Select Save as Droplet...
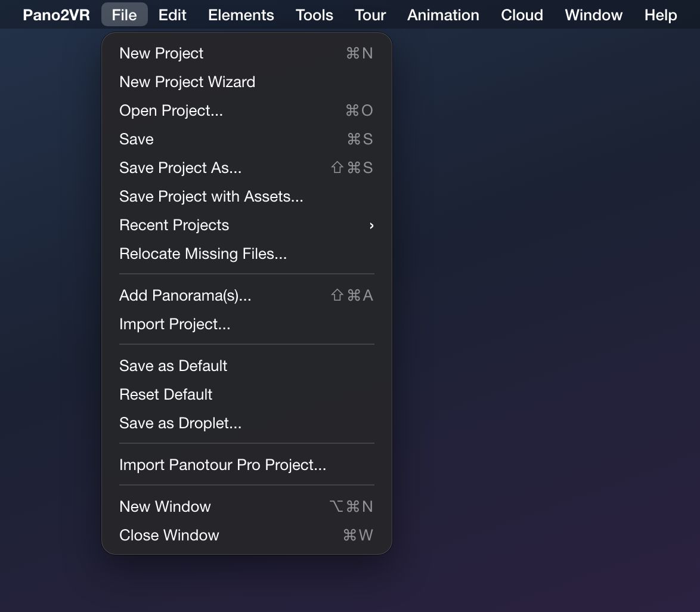The height and width of the screenshot is (612, 700). click(247, 422)
